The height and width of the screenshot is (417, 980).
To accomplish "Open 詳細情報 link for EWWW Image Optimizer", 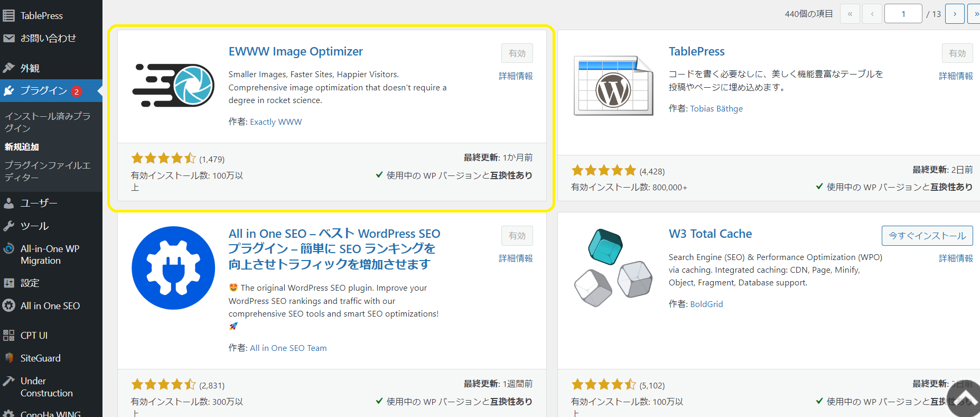I will (516, 76).
